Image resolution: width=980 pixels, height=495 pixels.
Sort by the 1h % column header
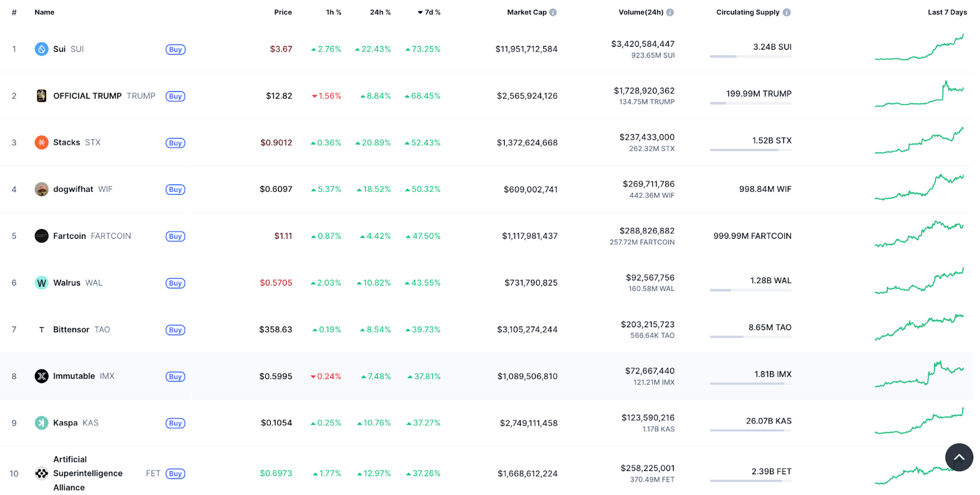pos(334,12)
